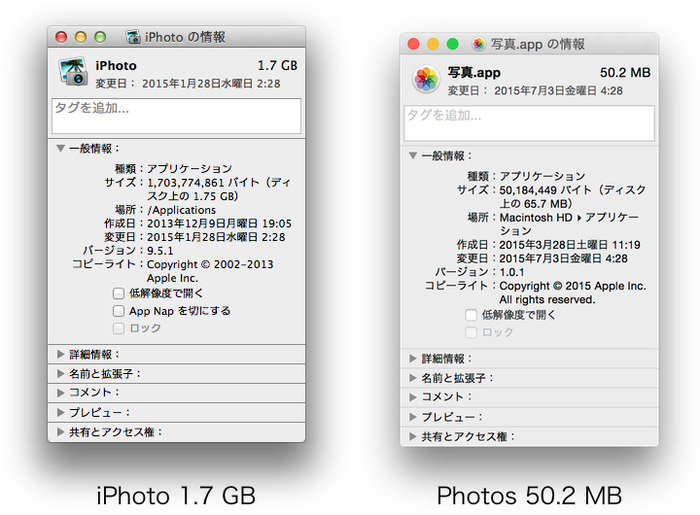
Task: Expand 名前と拡張子 in the 写真.app window
Action: coord(413,378)
